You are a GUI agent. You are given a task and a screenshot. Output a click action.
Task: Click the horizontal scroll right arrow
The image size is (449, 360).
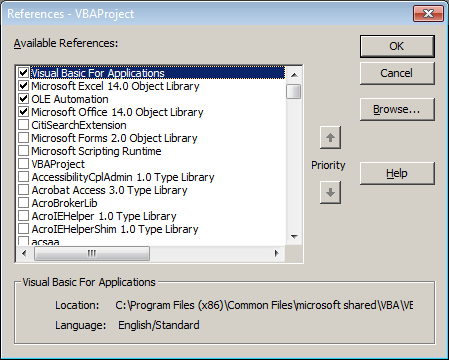[x=276, y=253]
